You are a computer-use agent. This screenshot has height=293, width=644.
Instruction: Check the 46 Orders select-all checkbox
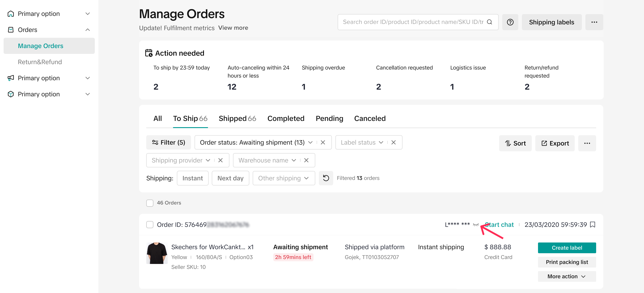pos(150,203)
